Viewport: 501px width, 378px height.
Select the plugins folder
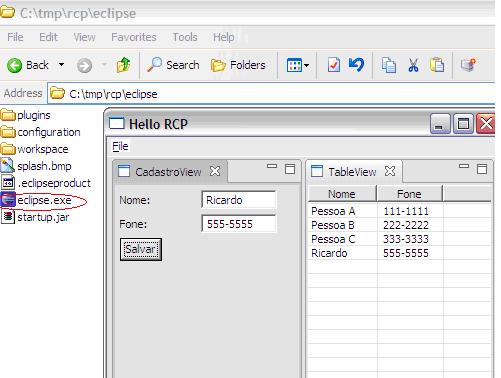(x=26, y=115)
